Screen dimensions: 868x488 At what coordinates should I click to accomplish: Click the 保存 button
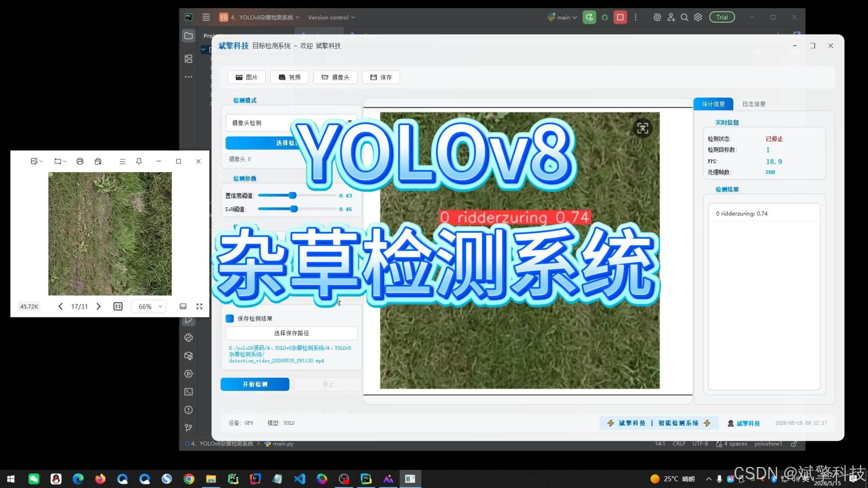tap(381, 77)
